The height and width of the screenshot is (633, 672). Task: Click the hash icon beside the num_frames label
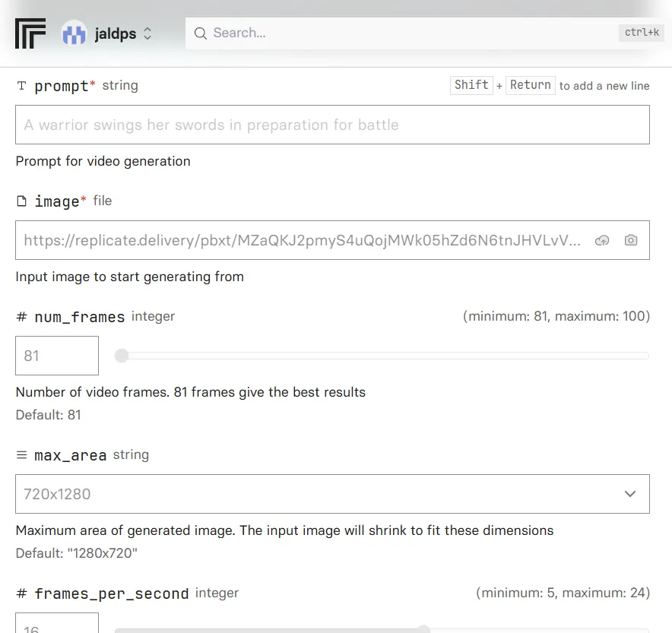(x=21, y=317)
